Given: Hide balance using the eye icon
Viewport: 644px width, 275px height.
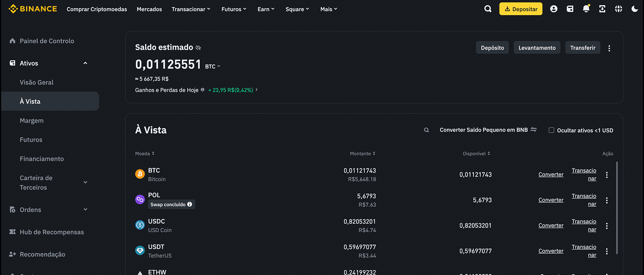Looking at the screenshot, I should tap(198, 48).
